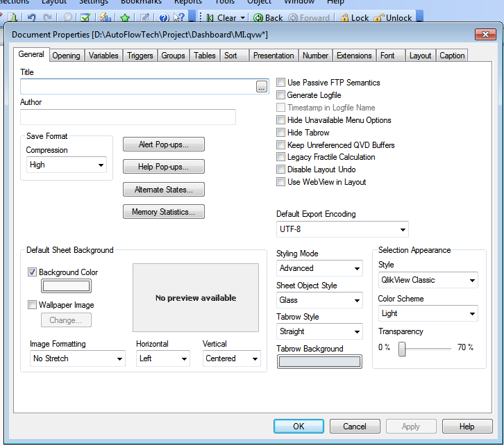Viewport: 504px width, 446px height.
Task: Confirm with the OK button
Action: [x=299, y=427]
